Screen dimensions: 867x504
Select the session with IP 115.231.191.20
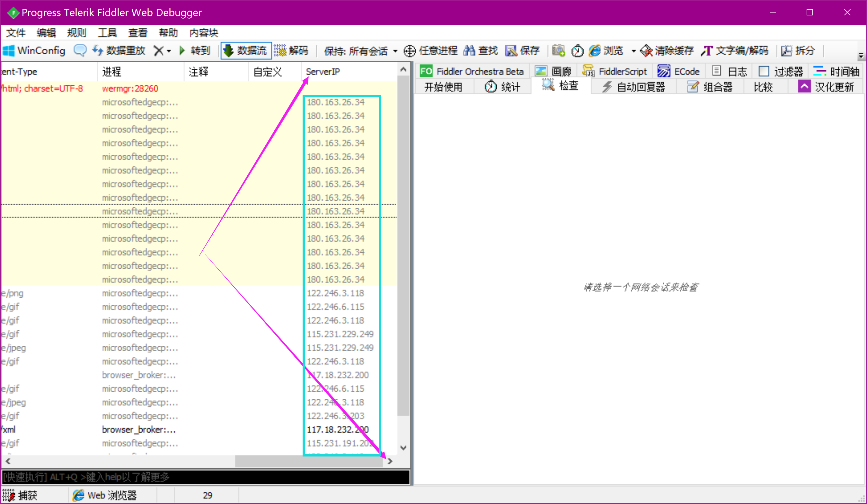199,443
